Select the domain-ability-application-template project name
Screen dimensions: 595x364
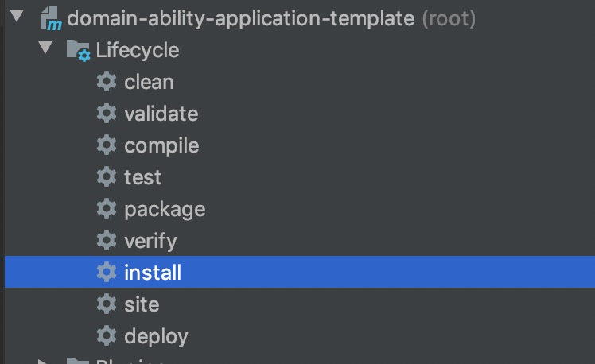click(x=240, y=18)
